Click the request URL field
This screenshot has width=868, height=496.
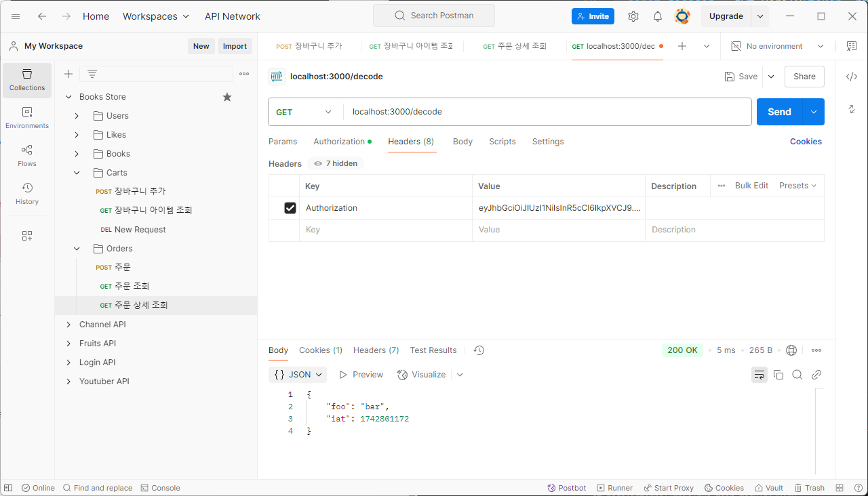(x=547, y=112)
